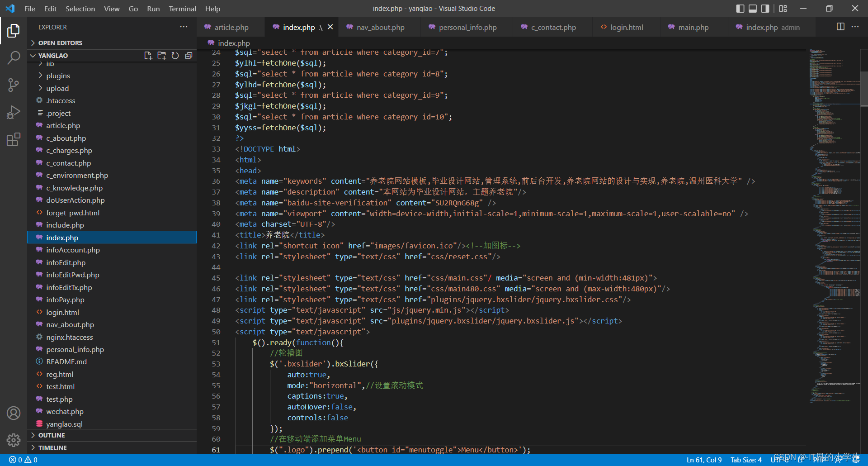Close the index.php editor tab
The image size is (868, 466).
coord(330,27)
